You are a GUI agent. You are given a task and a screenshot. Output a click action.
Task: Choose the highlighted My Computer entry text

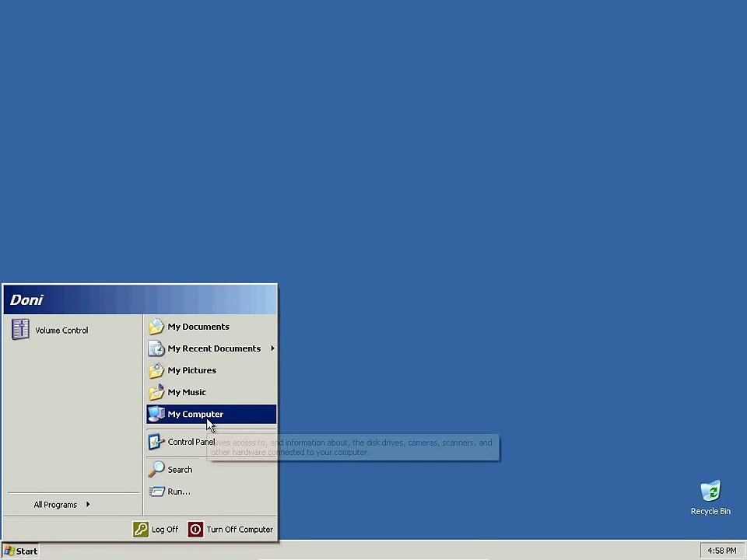click(x=195, y=415)
